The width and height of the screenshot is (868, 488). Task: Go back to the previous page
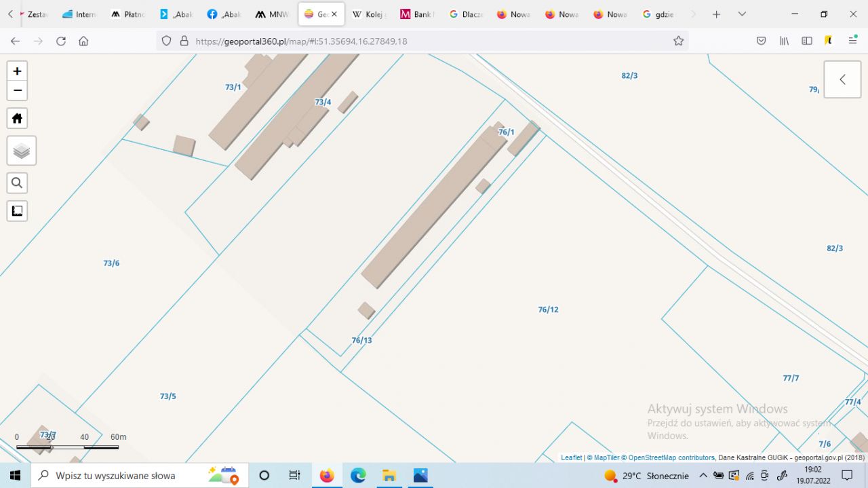click(x=15, y=41)
